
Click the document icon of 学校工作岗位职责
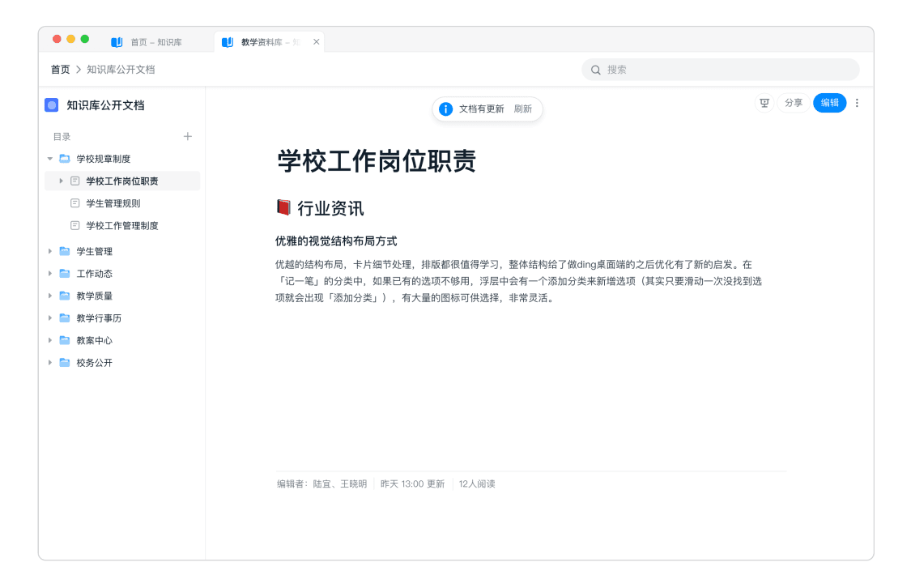[75, 181]
